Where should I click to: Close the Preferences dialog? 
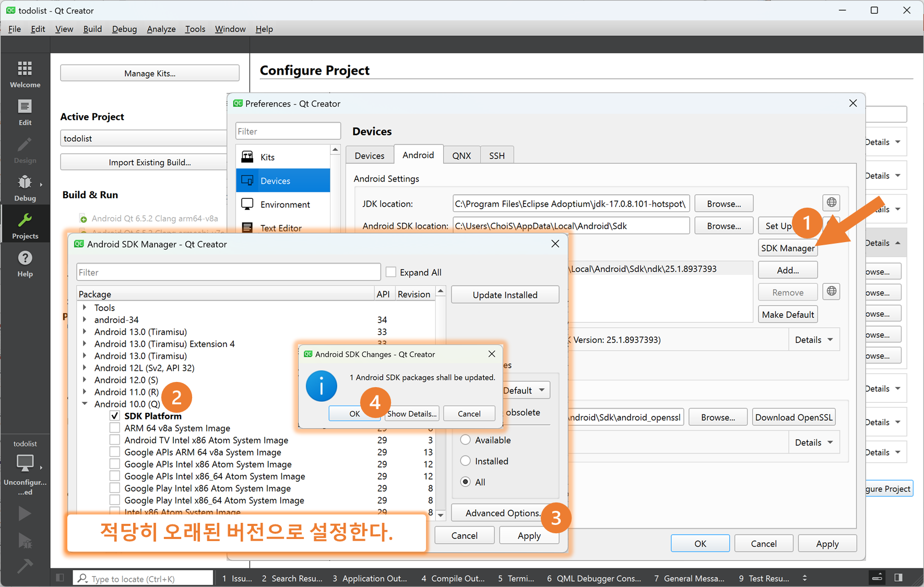(x=853, y=103)
